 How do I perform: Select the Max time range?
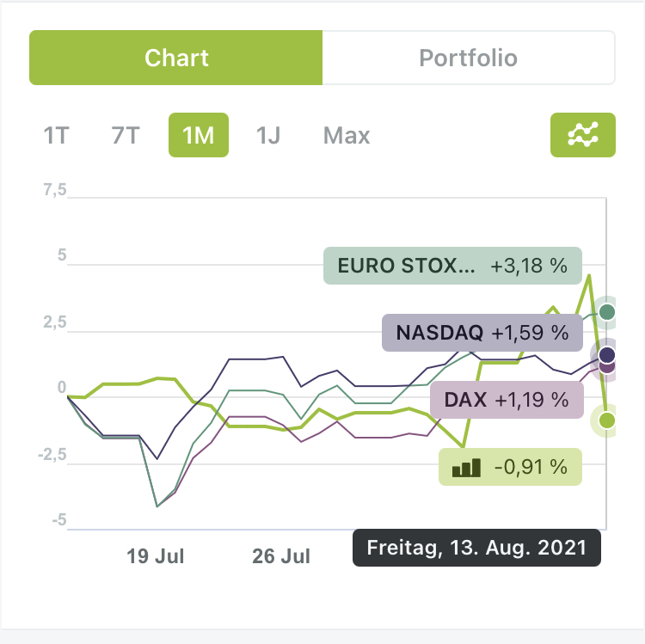[x=347, y=136]
